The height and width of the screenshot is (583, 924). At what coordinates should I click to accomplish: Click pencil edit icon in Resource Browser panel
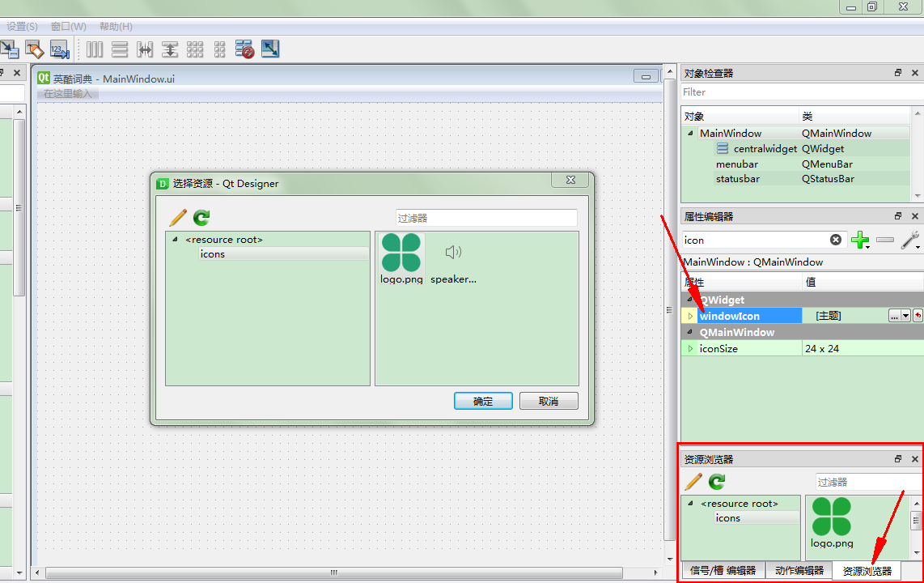point(693,482)
